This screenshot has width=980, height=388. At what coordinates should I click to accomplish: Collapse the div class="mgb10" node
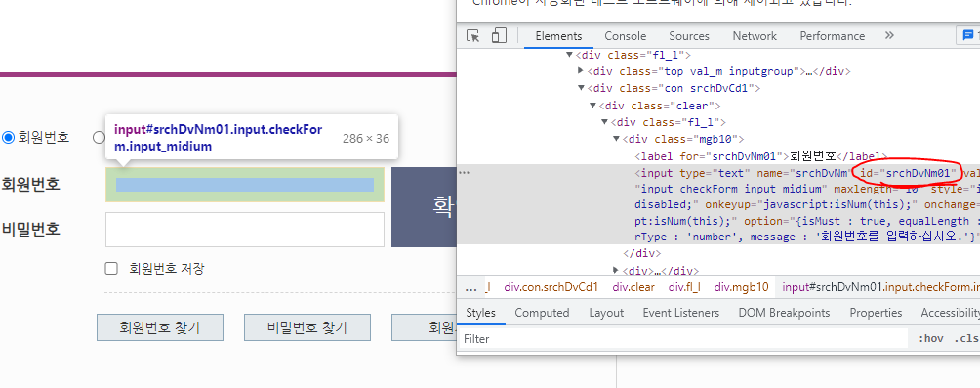point(616,139)
